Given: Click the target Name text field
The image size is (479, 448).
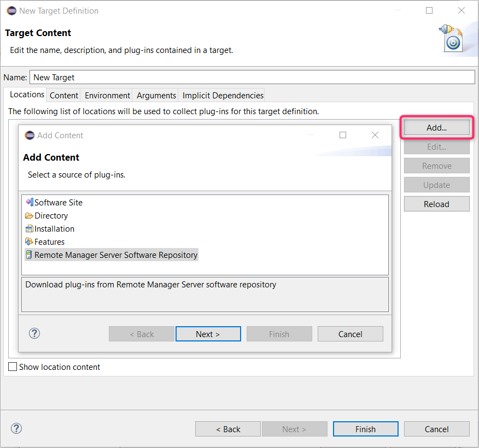Looking at the screenshot, I should 252,77.
